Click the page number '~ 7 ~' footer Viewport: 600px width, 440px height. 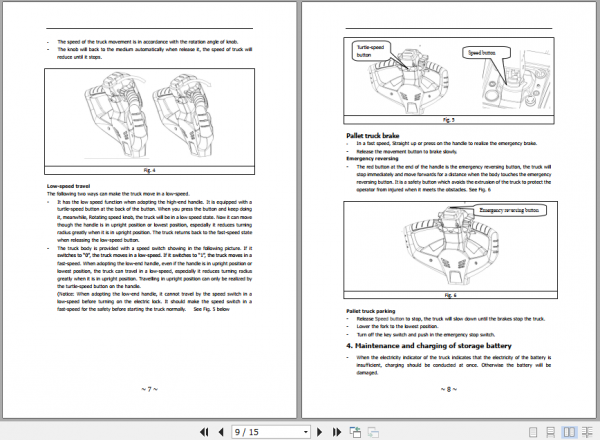pyautogui.click(x=149, y=389)
